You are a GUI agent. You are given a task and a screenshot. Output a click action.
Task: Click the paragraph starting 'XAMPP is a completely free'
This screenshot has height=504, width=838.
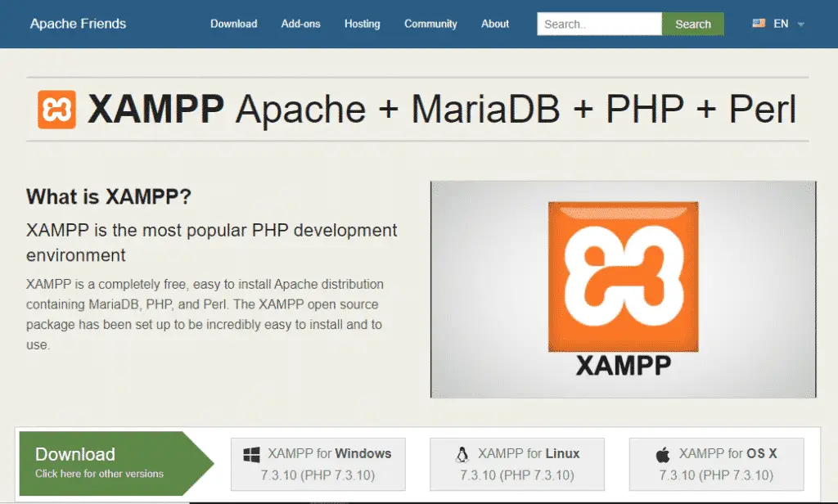coord(205,314)
